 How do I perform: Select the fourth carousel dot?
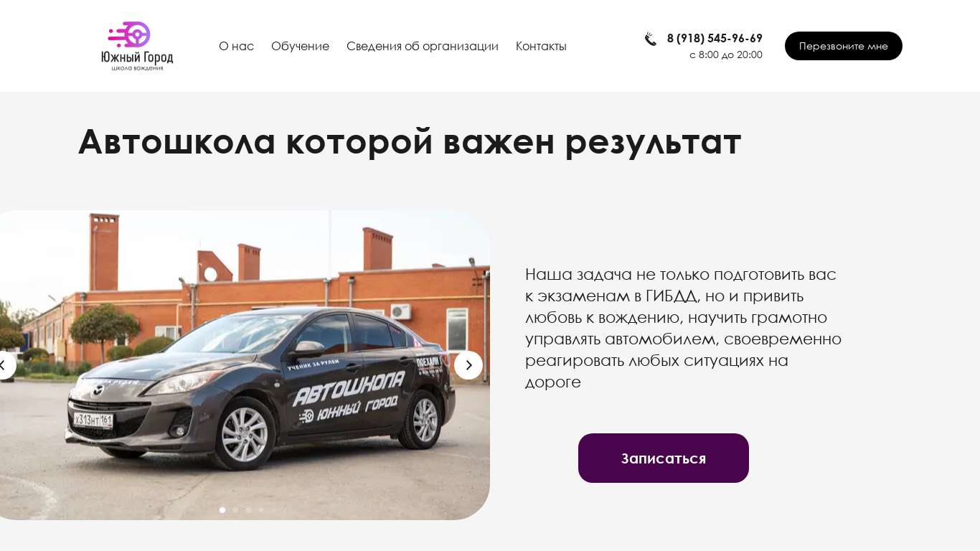click(261, 510)
